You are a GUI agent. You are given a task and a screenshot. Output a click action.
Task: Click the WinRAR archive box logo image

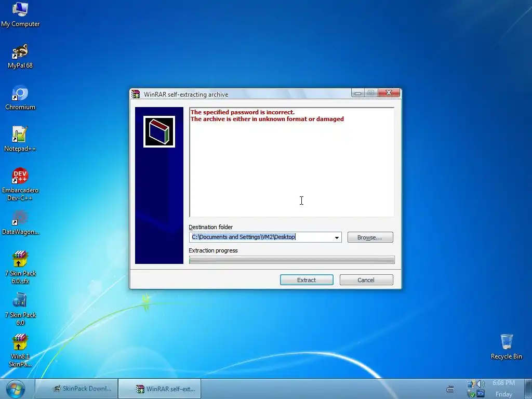(x=159, y=131)
